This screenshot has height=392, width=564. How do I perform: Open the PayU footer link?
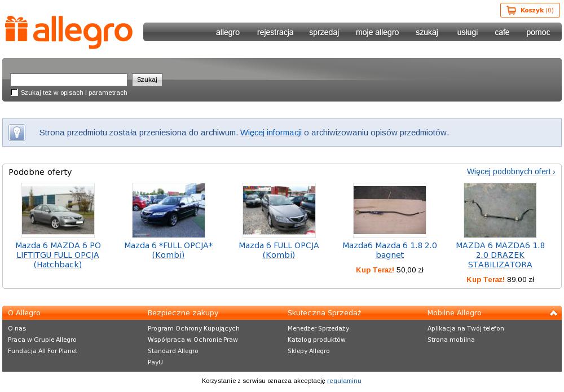click(x=156, y=362)
